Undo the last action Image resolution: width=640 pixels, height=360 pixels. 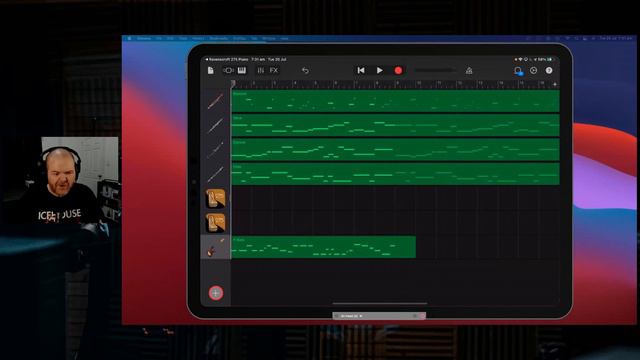(x=305, y=71)
